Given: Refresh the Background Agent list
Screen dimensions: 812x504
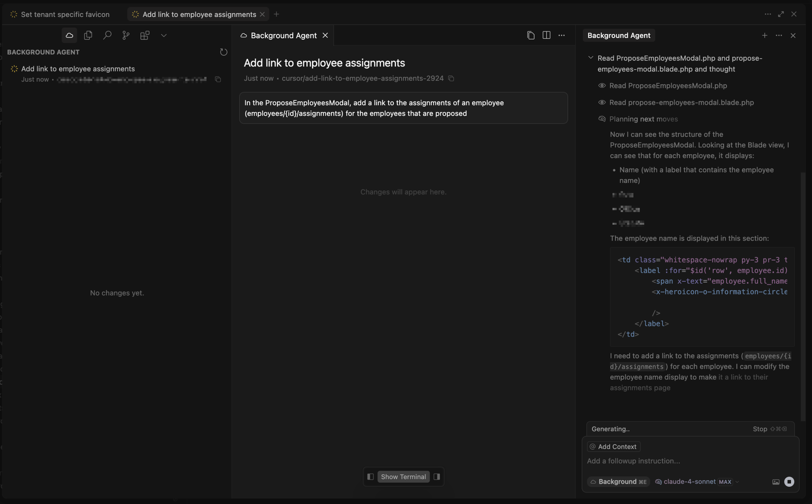Looking at the screenshot, I should (x=223, y=52).
